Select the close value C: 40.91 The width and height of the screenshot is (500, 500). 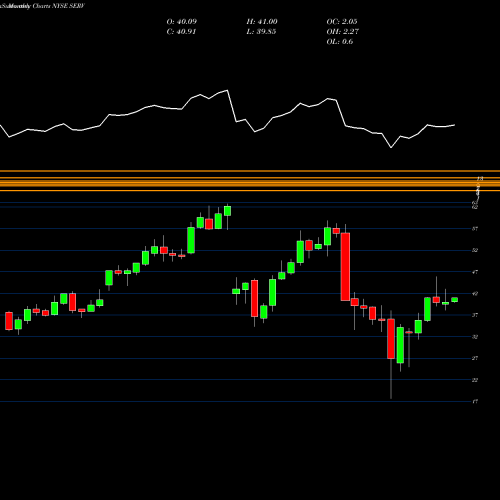click(x=181, y=32)
